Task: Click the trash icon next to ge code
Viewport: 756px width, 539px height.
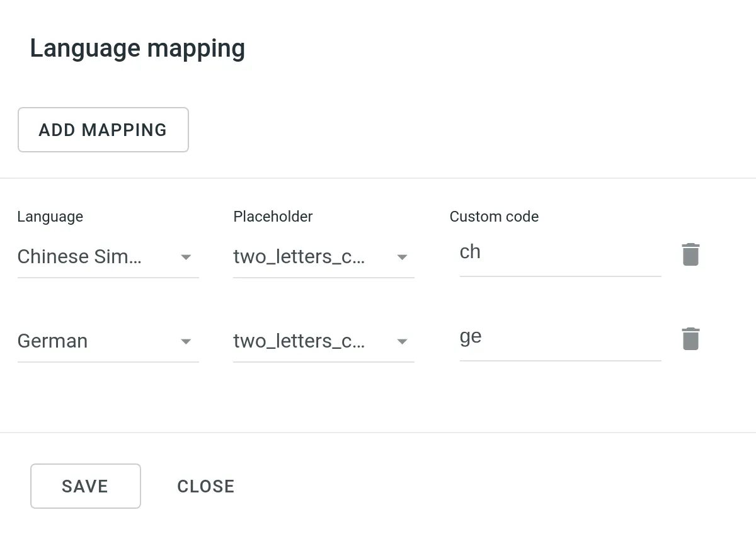Action: click(x=690, y=339)
